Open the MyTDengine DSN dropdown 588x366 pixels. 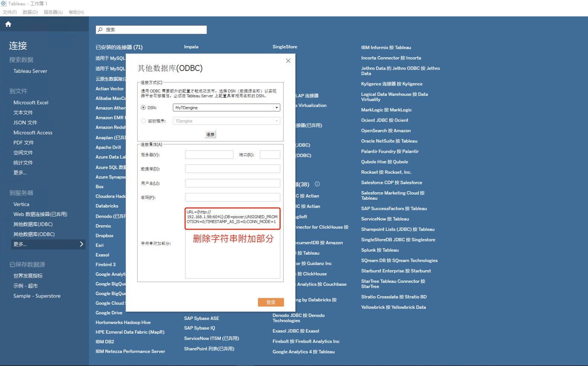click(276, 108)
